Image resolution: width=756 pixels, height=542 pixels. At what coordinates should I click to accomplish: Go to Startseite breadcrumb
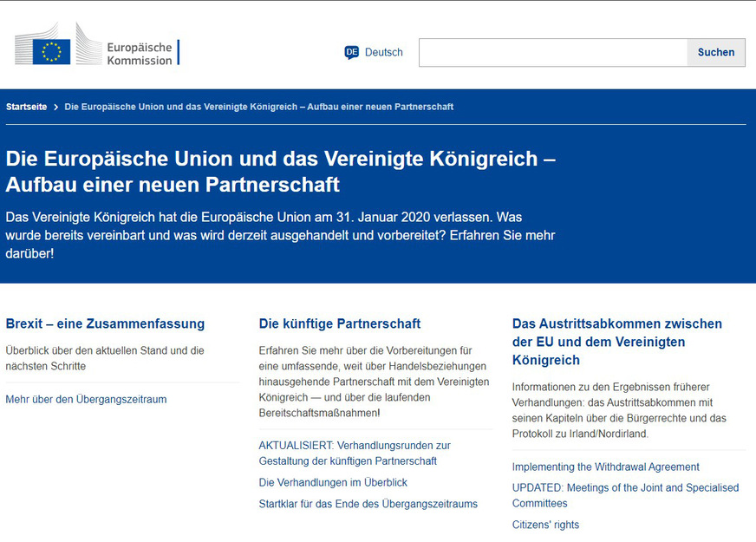(27, 107)
